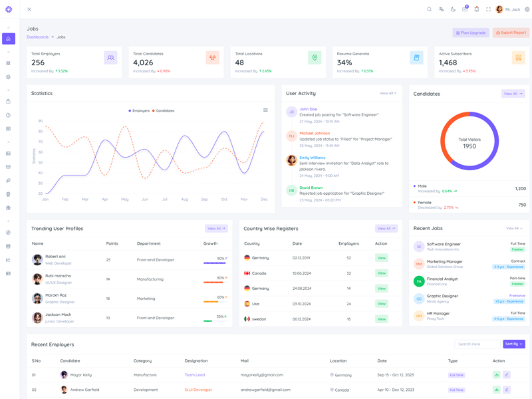Viewport: 532px width, 399px height.
Task: Download Mayor Kelly's employer record
Action: (x=496, y=375)
